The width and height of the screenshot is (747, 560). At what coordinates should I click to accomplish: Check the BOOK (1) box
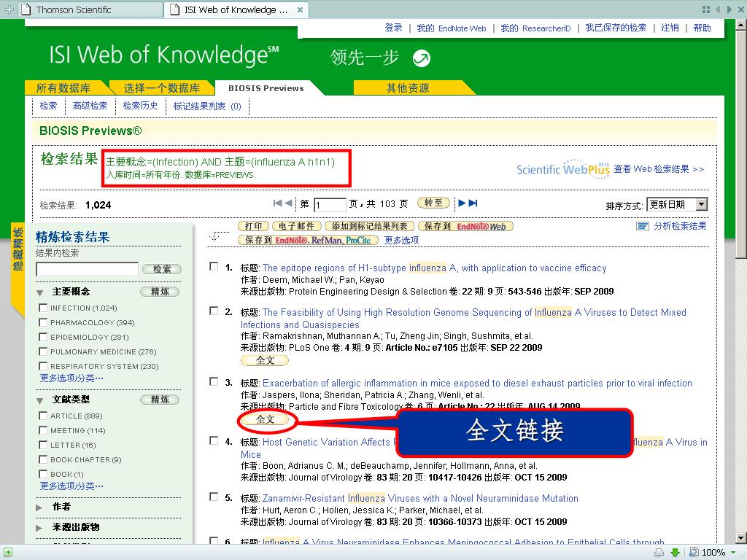click(x=43, y=474)
